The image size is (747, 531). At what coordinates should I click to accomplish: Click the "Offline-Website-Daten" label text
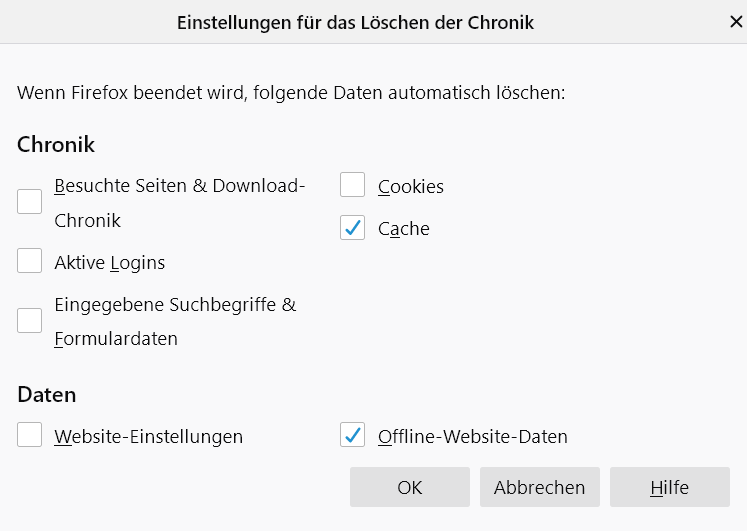(472, 437)
